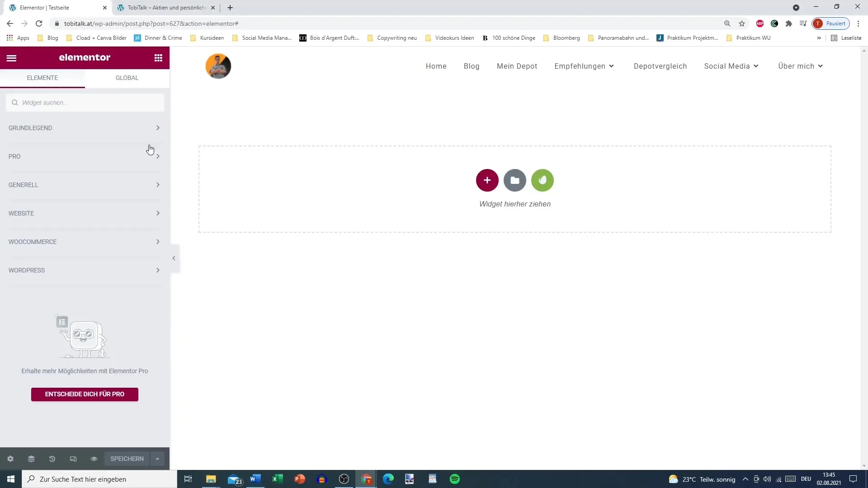Select the ELEMENTE tab
Image resolution: width=868 pixels, height=488 pixels.
(42, 77)
